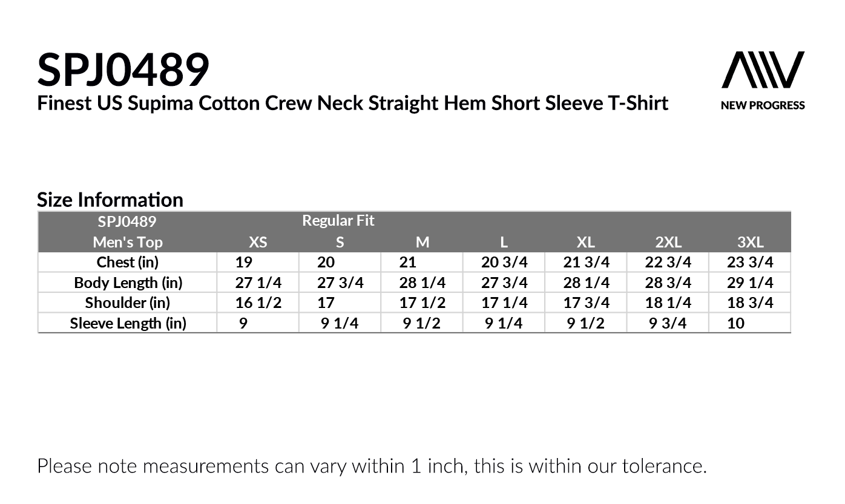Click the Supima Cotton T-Shirt product title
845x504 pixels.
pos(352,103)
